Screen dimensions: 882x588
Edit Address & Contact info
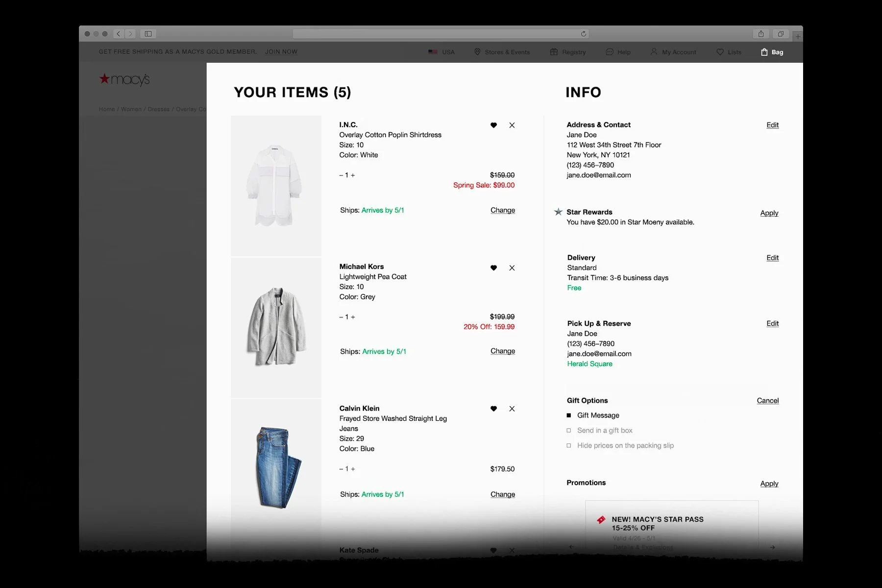(772, 125)
